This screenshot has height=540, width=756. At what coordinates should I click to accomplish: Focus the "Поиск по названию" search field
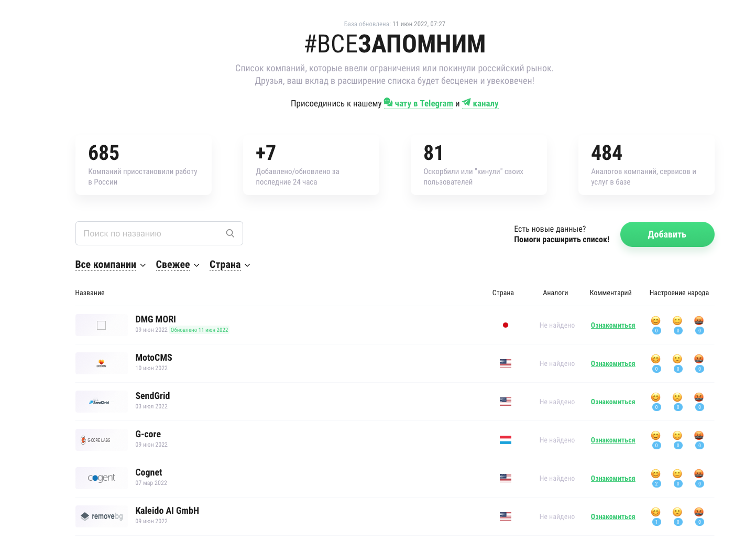tap(152, 233)
